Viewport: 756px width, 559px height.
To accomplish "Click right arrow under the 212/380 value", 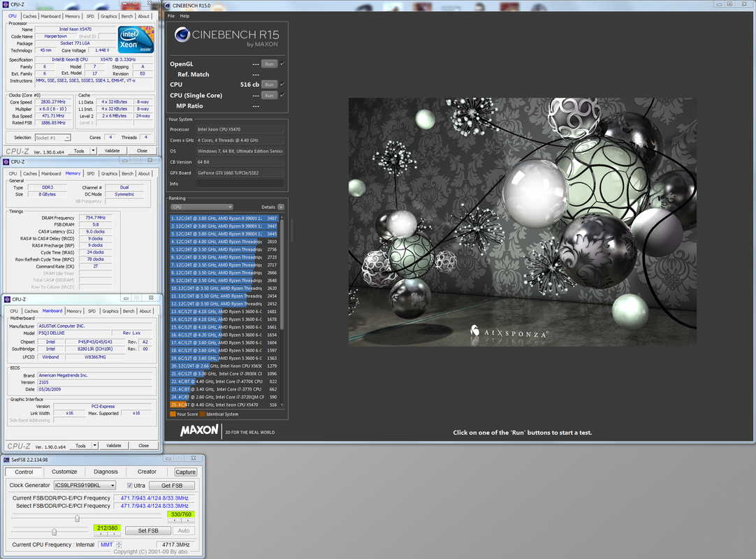I will click(x=113, y=535).
